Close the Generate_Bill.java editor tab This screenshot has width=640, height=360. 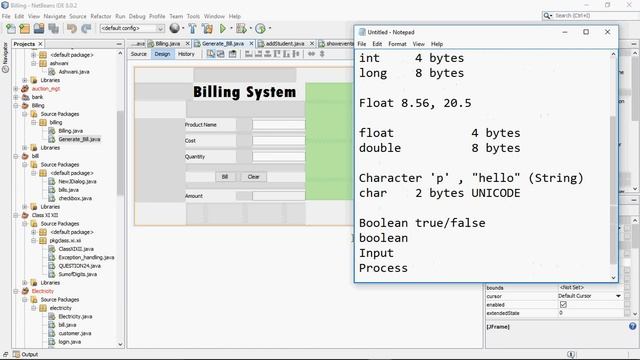tap(251, 43)
